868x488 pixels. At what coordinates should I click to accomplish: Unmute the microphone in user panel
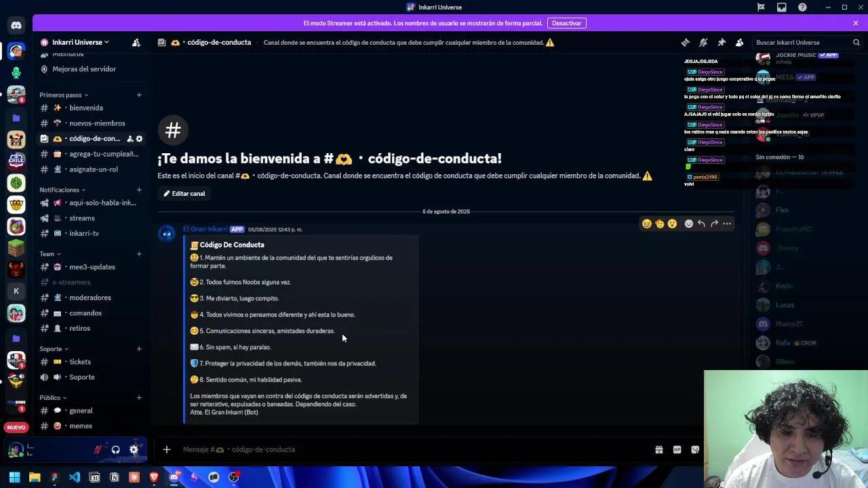coord(98,449)
